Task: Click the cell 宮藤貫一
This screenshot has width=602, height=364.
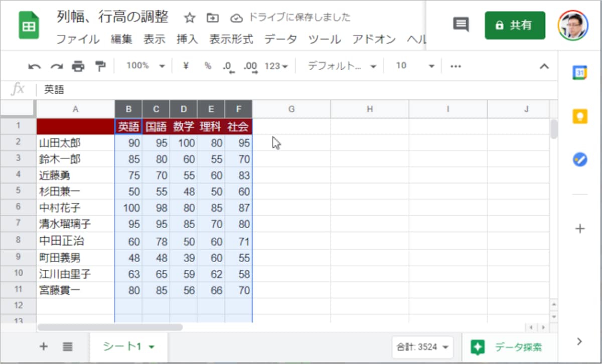Action: (x=76, y=290)
